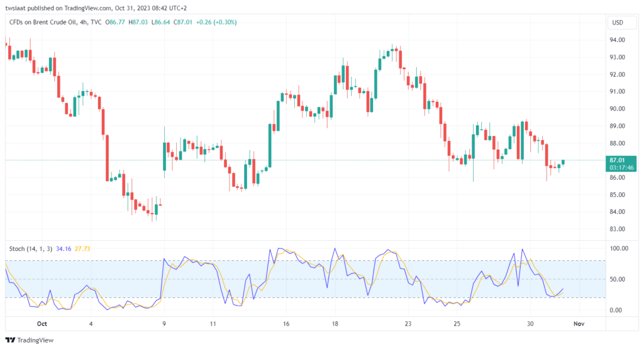Click the 90.00 price axis label

pyautogui.click(x=618, y=109)
